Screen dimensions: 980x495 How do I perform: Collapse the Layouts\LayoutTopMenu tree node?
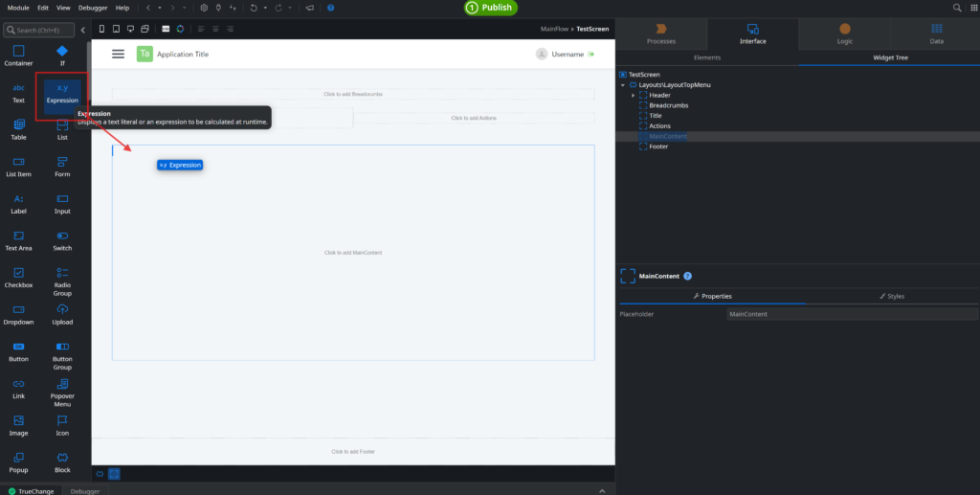[623, 85]
